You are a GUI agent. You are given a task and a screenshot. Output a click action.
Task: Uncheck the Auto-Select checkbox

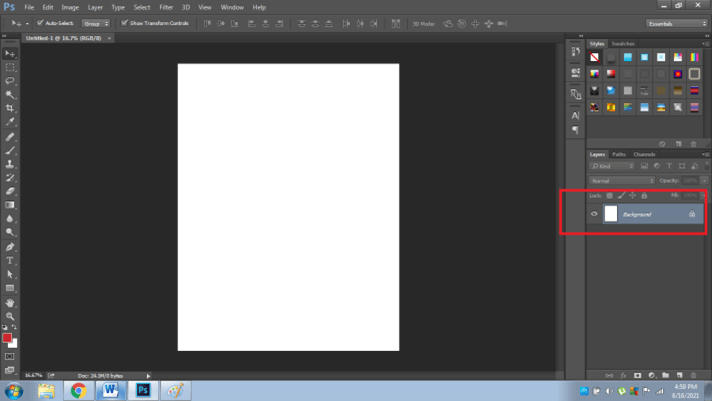click(x=40, y=22)
